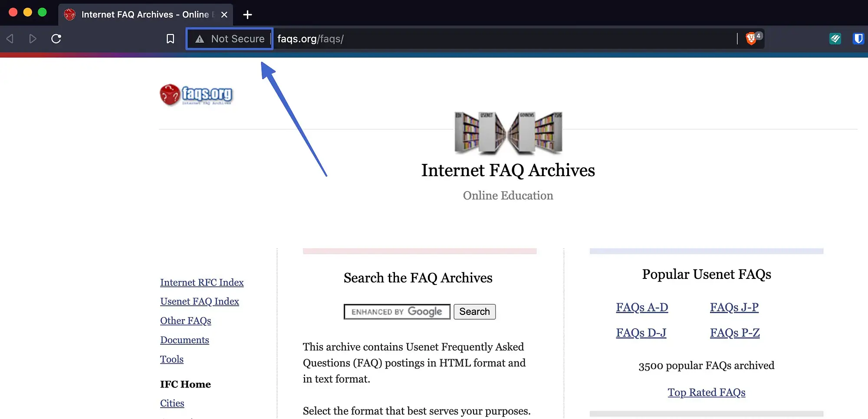Open the FAQs D-J link
This screenshot has height=419, width=868.
pyautogui.click(x=641, y=333)
